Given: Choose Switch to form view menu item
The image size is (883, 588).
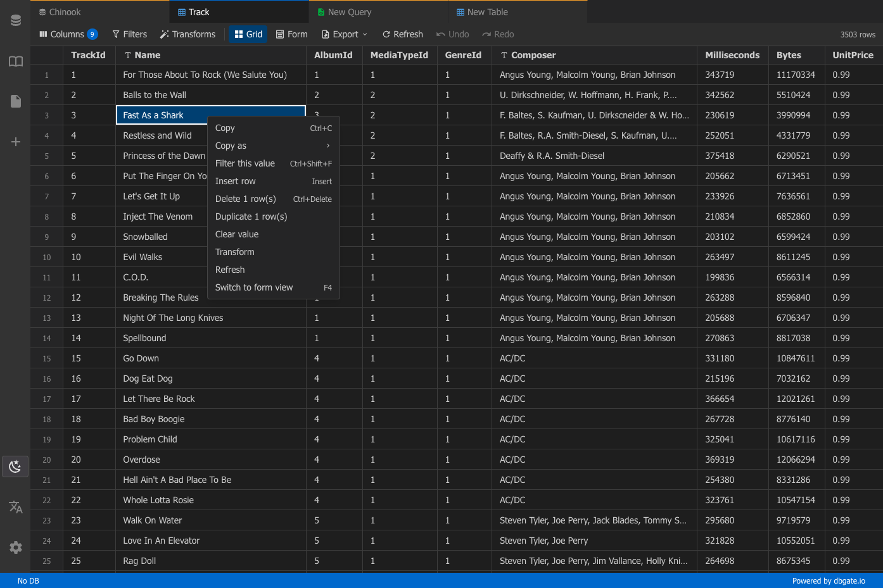Looking at the screenshot, I should coord(274,287).
